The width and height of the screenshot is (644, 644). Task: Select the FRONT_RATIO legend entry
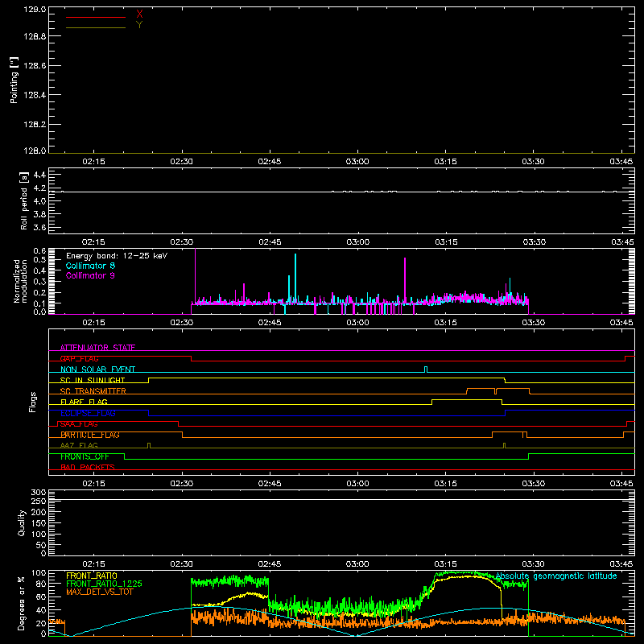(x=92, y=576)
